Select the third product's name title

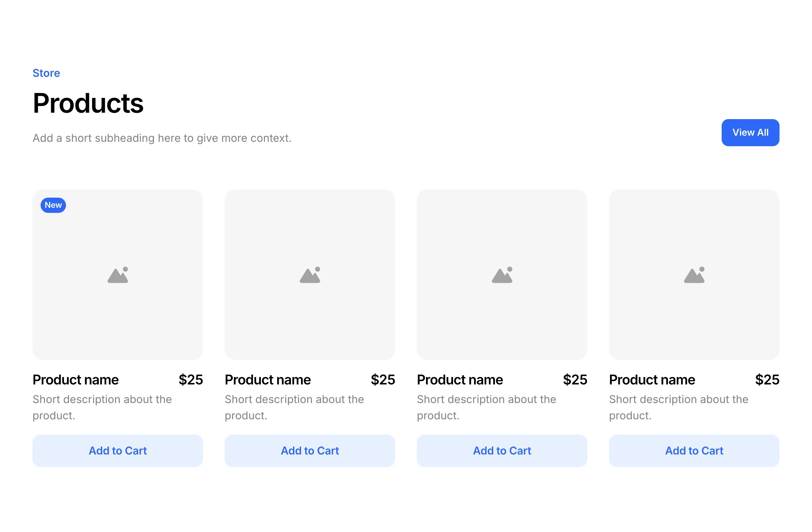459,380
